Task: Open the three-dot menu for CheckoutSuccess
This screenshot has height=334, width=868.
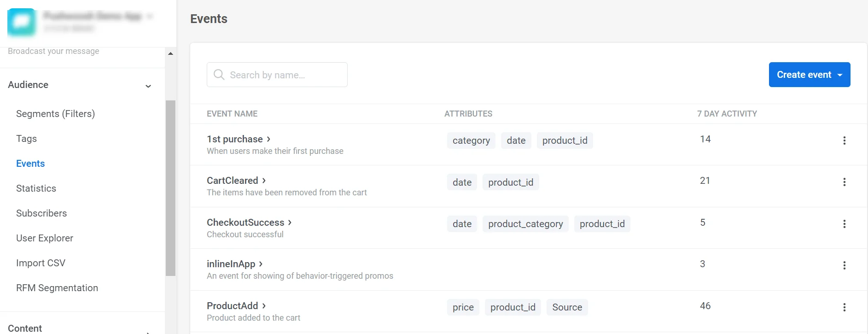Action: 844,224
